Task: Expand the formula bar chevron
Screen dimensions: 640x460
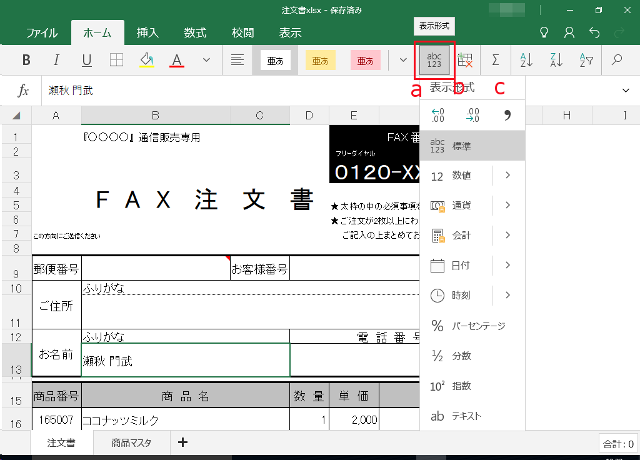Action: [x=625, y=90]
